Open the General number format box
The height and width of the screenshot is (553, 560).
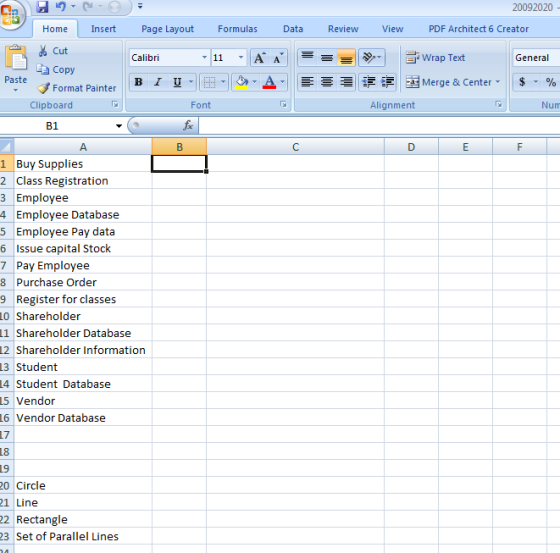tap(536, 58)
